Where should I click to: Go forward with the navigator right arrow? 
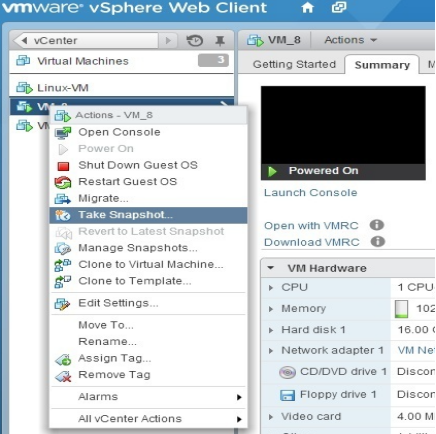(168, 41)
